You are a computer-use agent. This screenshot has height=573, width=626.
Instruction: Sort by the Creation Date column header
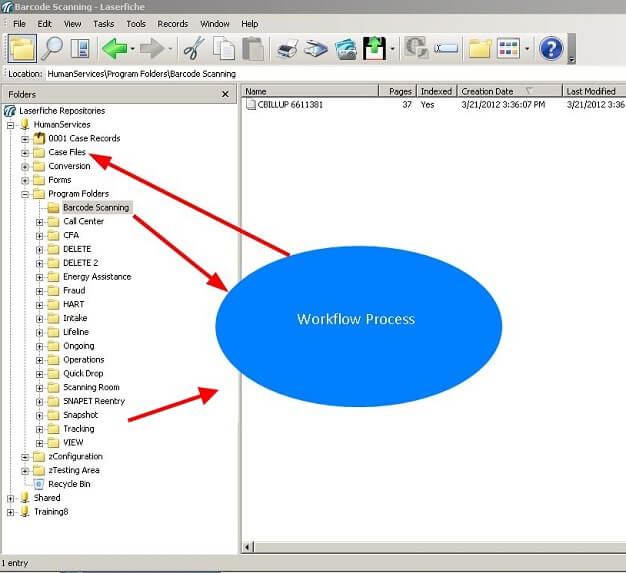[509, 91]
